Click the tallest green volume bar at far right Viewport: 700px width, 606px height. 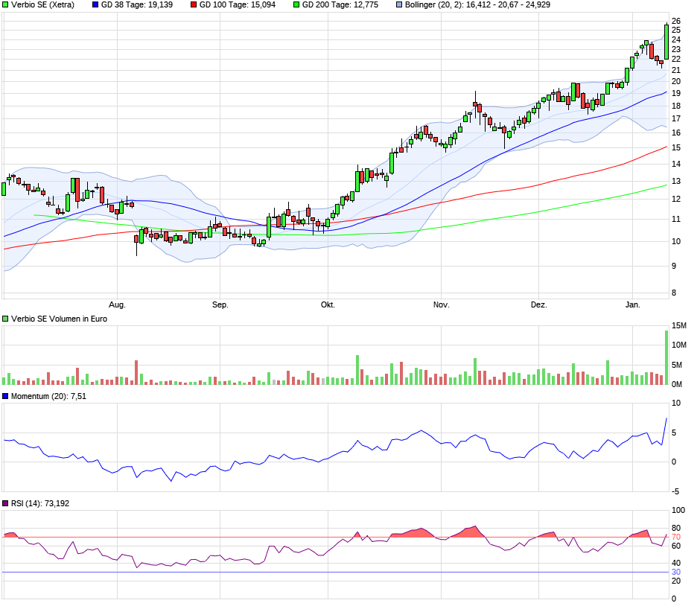coord(666,357)
